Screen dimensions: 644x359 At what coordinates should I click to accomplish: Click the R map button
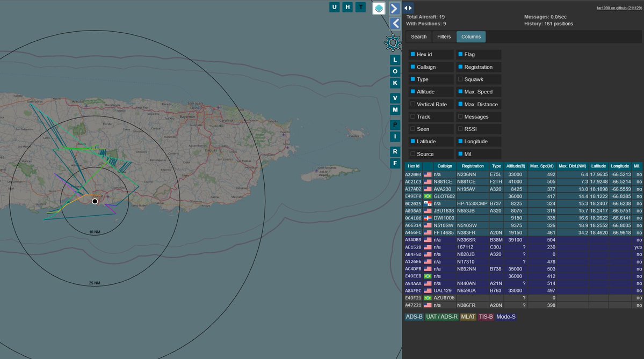pyautogui.click(x=395, y=151)
